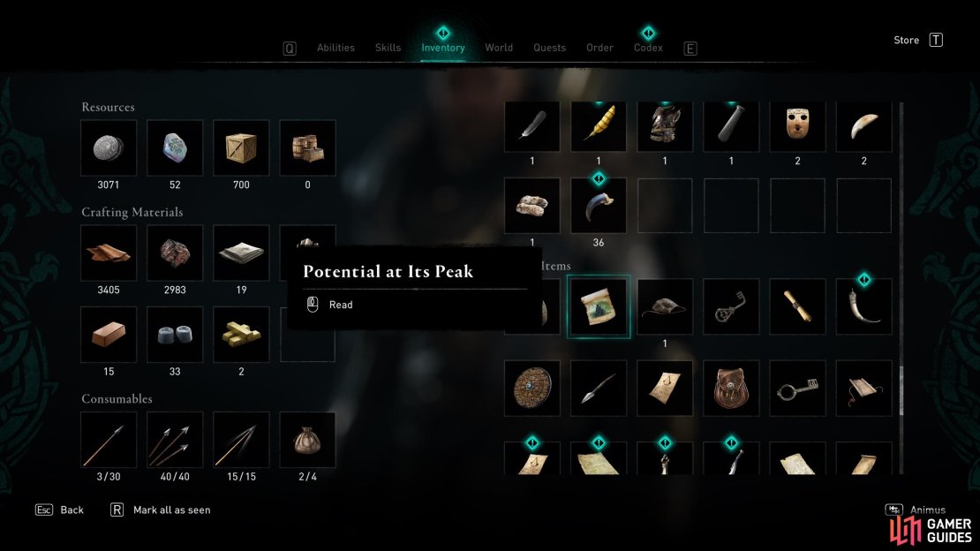Choose the gold ingot stack icon

tap(241, 335)
